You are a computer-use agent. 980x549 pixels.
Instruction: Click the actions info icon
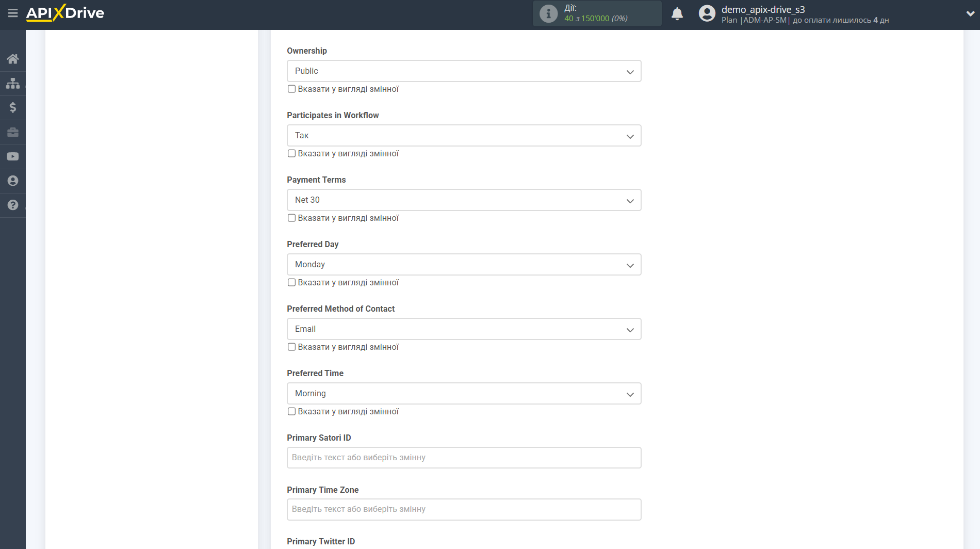click(x=548, y=13)
